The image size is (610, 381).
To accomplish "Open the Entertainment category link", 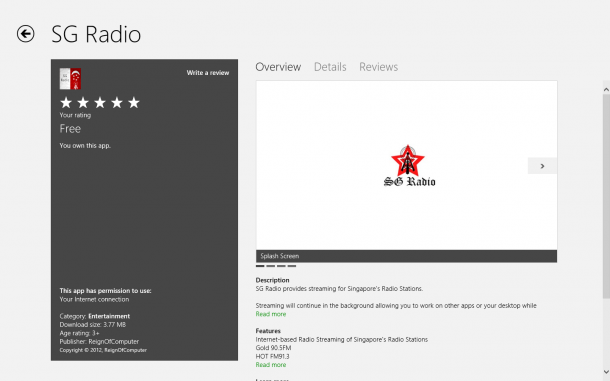I will (109, 316).
